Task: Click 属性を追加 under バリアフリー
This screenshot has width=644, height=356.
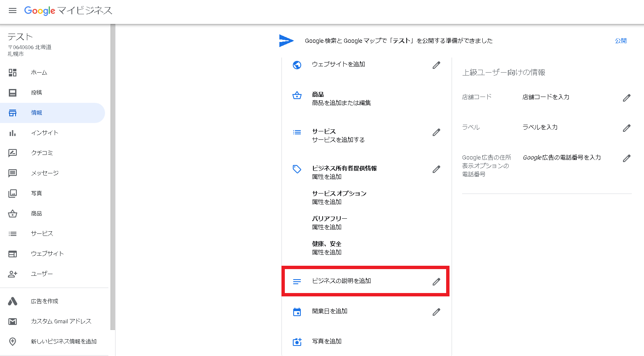Action: click(327, 227)
